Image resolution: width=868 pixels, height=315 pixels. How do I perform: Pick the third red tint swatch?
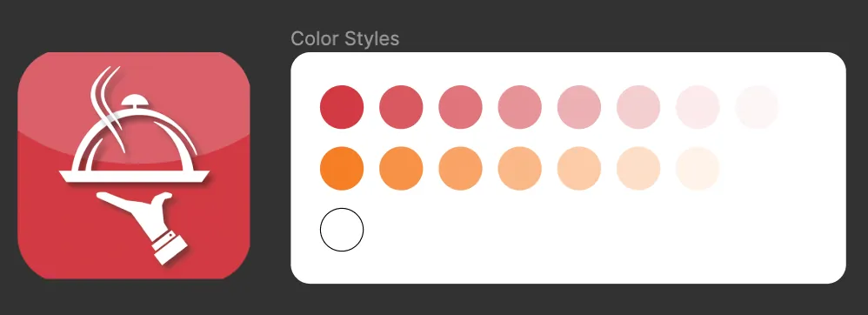(461, 107)
